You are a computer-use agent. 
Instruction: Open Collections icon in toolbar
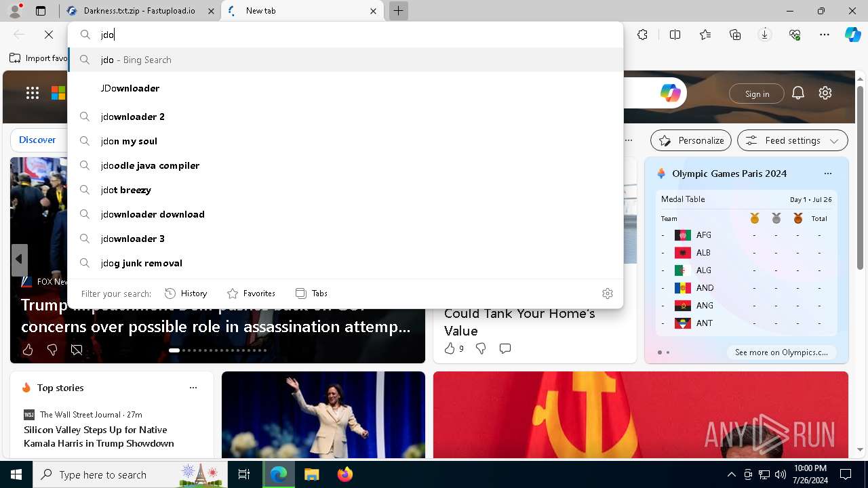(735, 35)
